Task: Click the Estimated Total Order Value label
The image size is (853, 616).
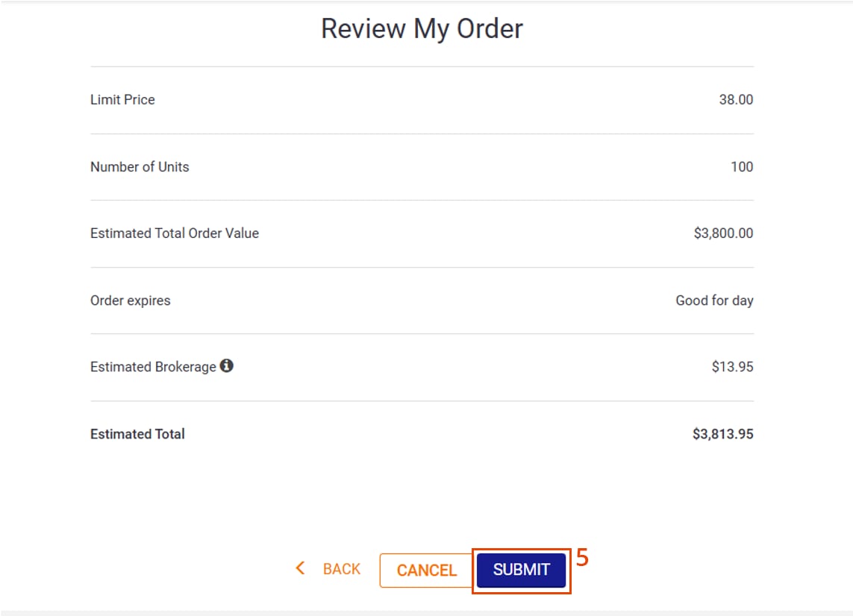Action: pyautogui.click(x=175, y=233)
